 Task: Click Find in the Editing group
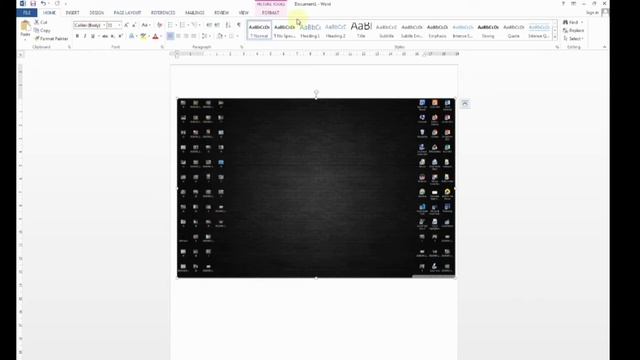coord(571,22)
